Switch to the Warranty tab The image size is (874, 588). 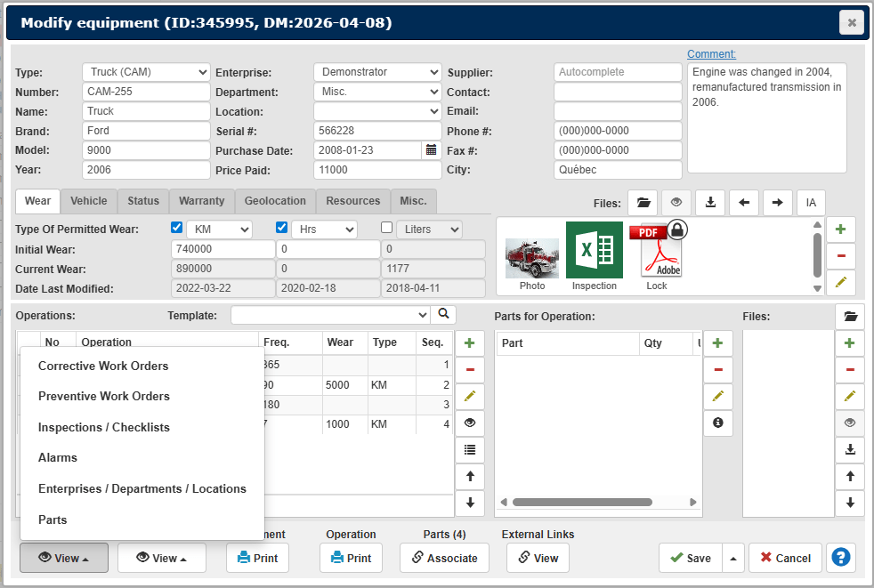click(x=201, y=201)
